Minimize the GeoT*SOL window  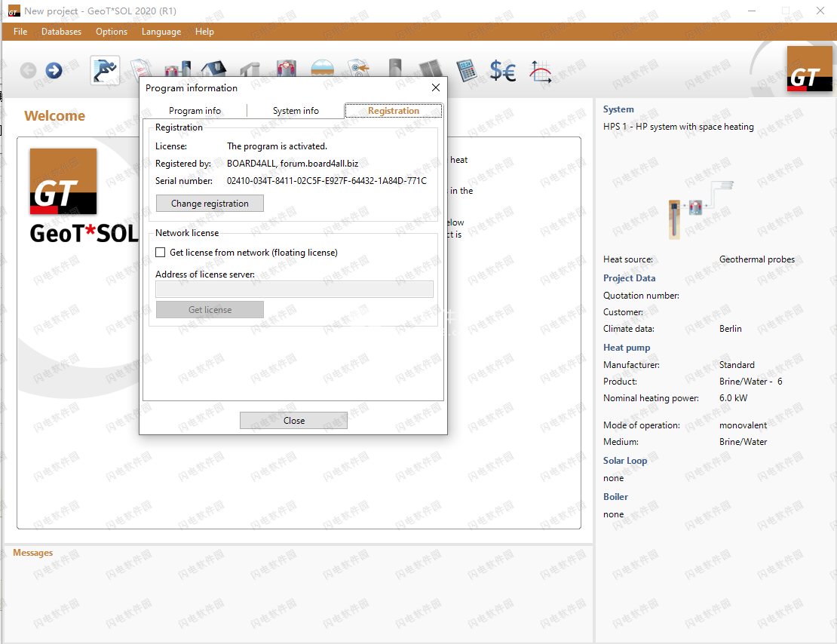[752, 11]
